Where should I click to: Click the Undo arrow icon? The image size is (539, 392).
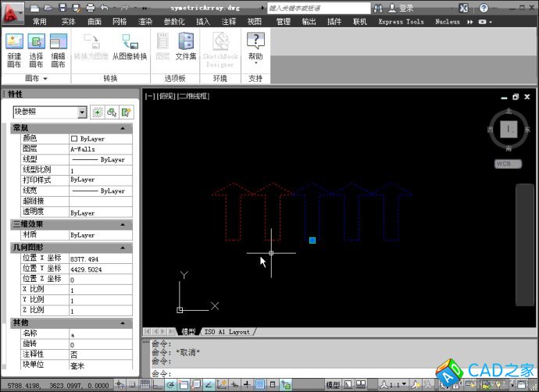click(x=105, y=8)
